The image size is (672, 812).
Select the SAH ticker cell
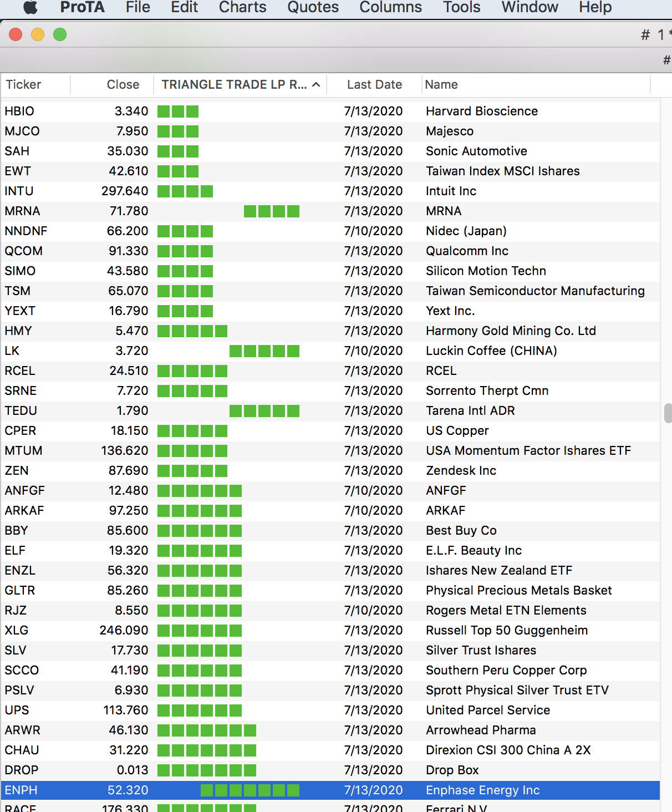coord(17,151)
